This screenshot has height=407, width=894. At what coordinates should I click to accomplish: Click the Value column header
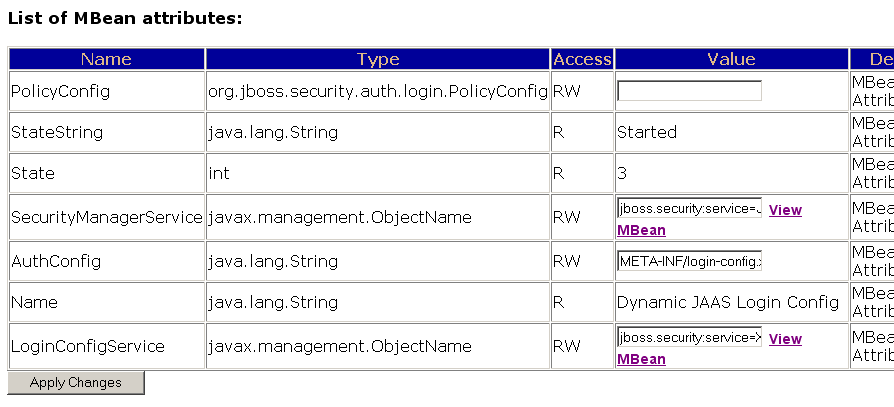[731, 59]
